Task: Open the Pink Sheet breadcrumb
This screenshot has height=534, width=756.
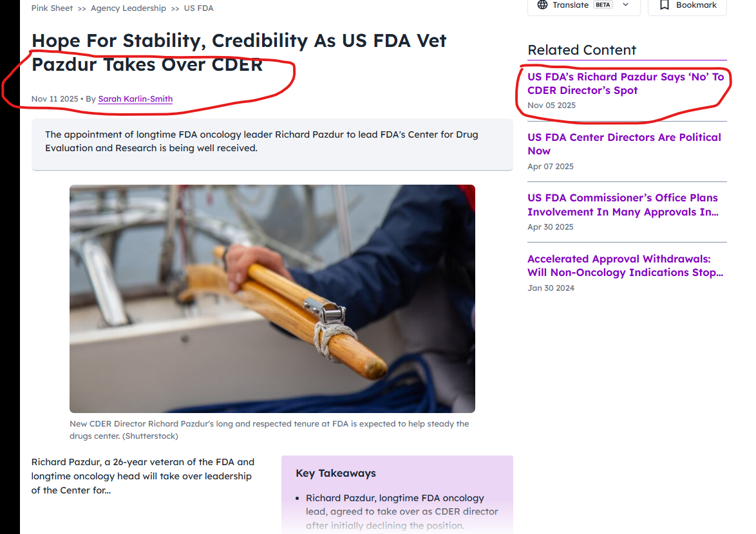Action: click(53, 8)
